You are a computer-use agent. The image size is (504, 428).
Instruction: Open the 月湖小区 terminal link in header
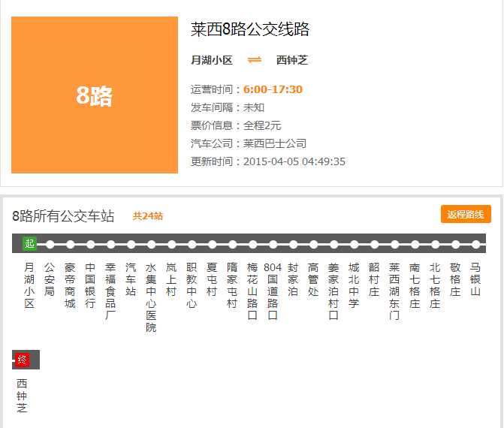(x=212, y=60)
